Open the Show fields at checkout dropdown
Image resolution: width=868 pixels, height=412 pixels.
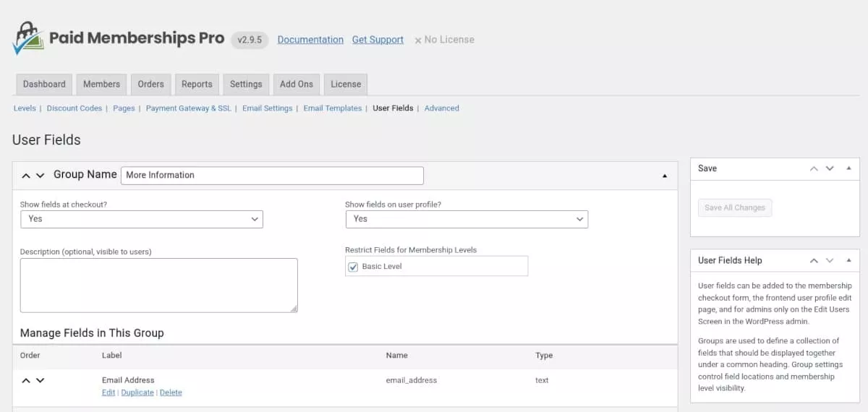coord(142,219)
